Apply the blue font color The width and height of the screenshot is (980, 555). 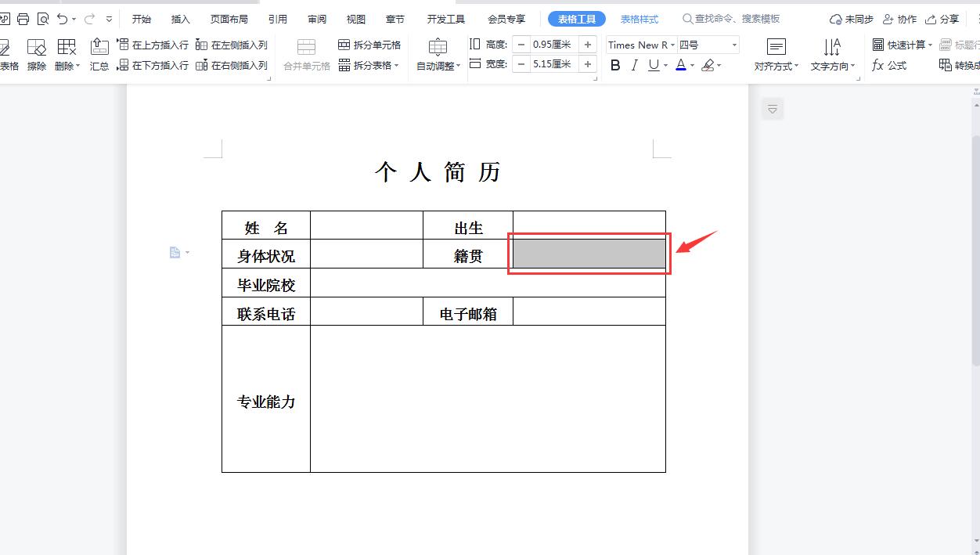tap(681, 66)
